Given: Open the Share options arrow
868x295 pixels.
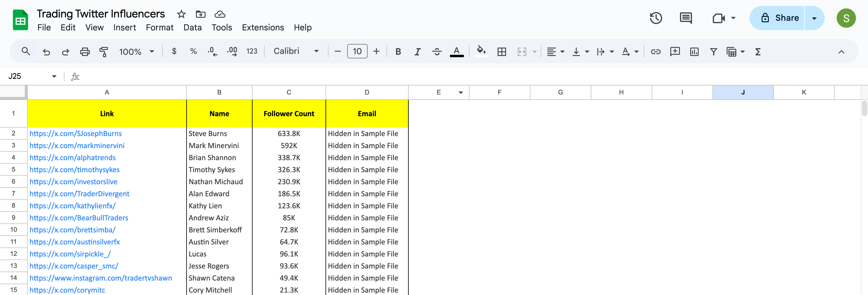Looking at the screenshot, I should [814, 18].
